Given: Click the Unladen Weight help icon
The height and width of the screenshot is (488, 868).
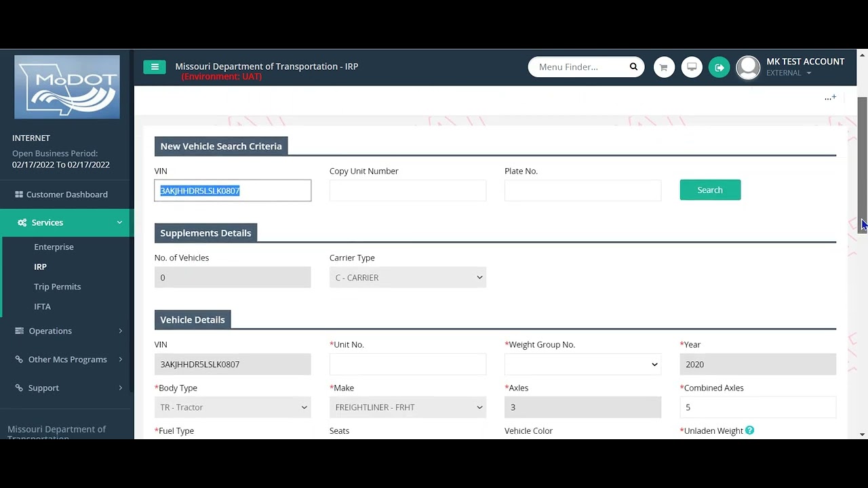Looking at the screenshot, I should click(x=749, y=430).
